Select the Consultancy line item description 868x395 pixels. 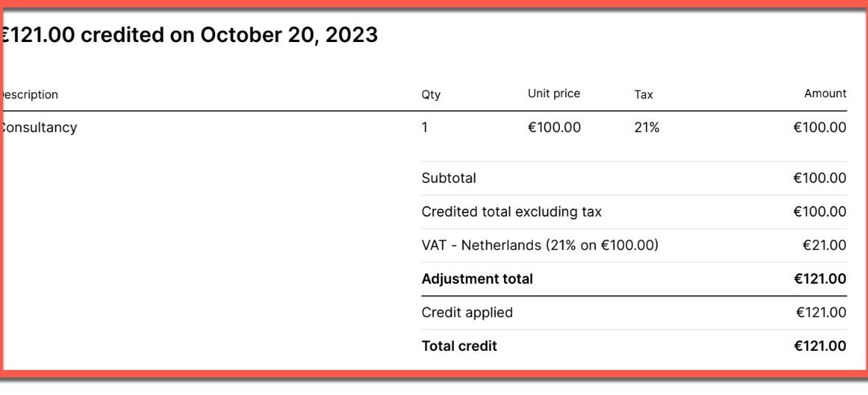tap(38, 127)
